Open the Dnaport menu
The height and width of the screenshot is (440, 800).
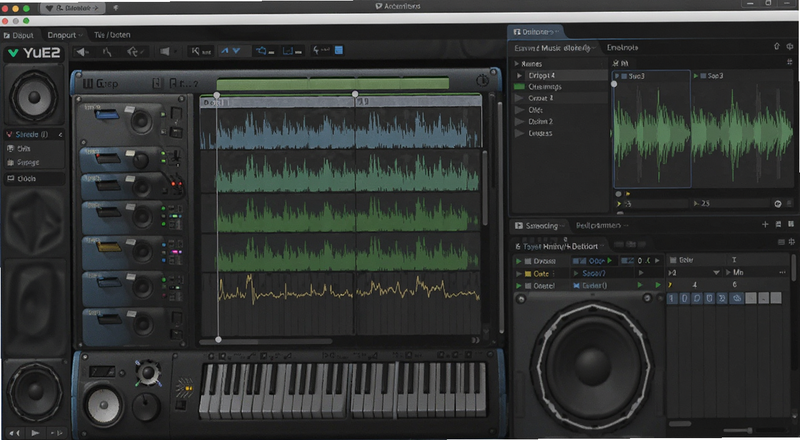pyautogui.click(x=65, y=35)
